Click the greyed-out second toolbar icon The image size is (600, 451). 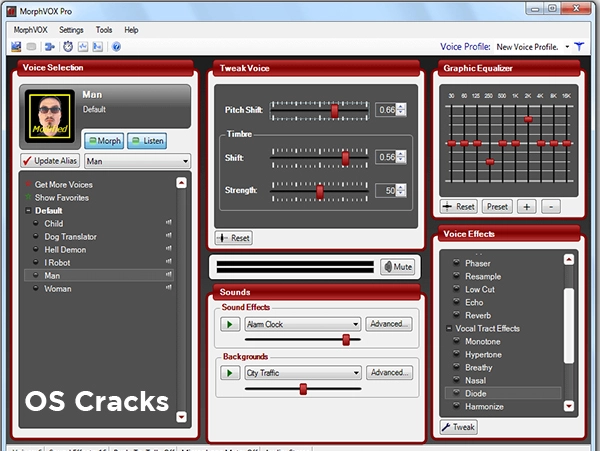coord(31,47)
